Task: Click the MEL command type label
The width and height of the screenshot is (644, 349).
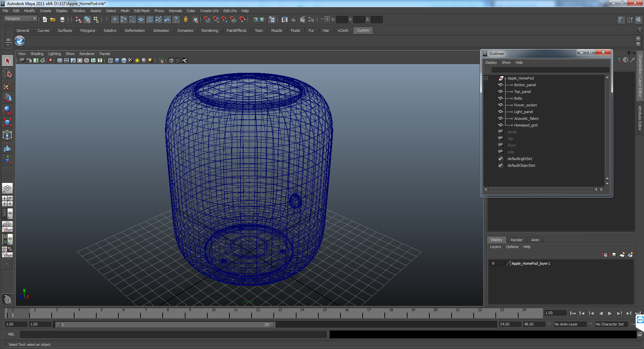Action: pyautogui.click(x=11, y=334)
